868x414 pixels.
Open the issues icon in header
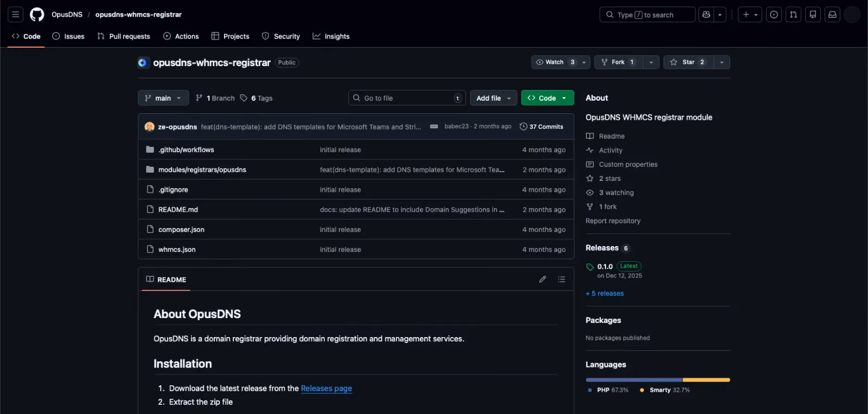pyautogui.click(x=774, y=15)
